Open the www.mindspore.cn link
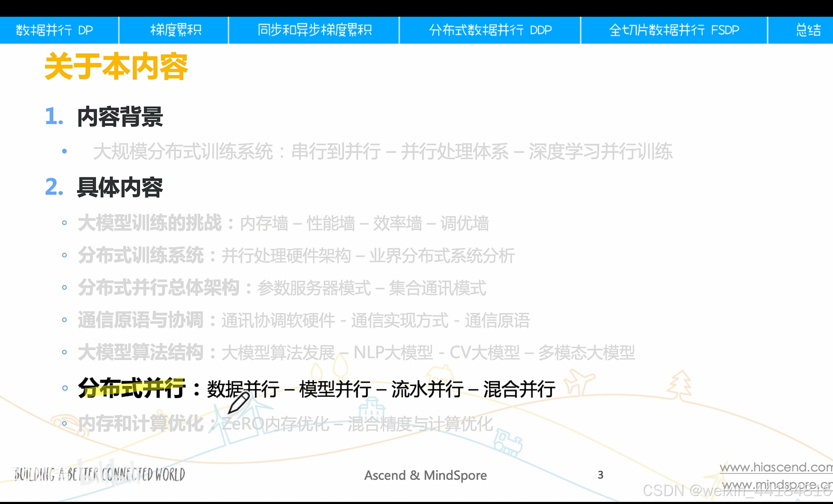833x504 pixels. 776,485
